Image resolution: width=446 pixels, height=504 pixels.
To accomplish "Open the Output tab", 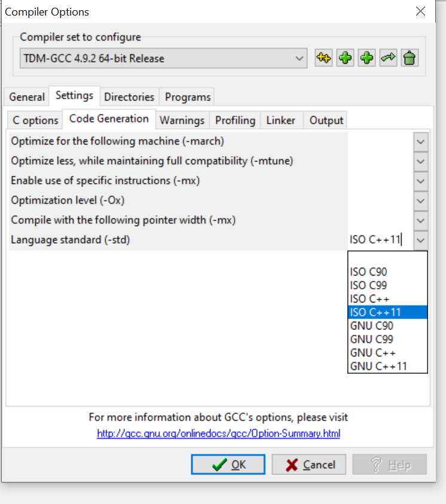I will [x=326, y=120].
